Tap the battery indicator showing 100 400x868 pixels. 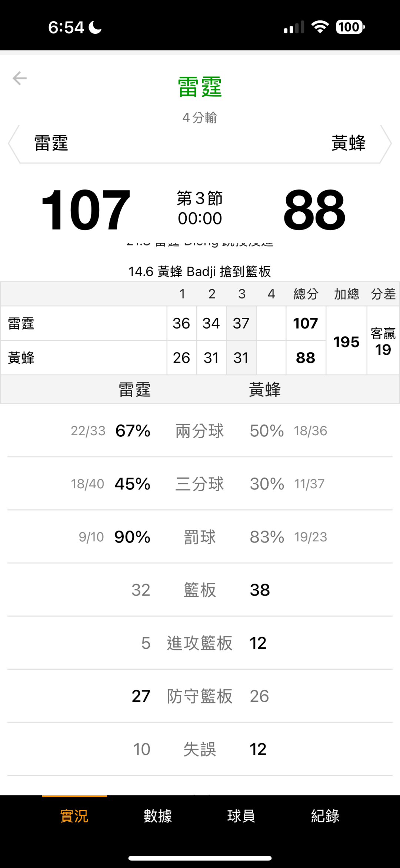350,27
